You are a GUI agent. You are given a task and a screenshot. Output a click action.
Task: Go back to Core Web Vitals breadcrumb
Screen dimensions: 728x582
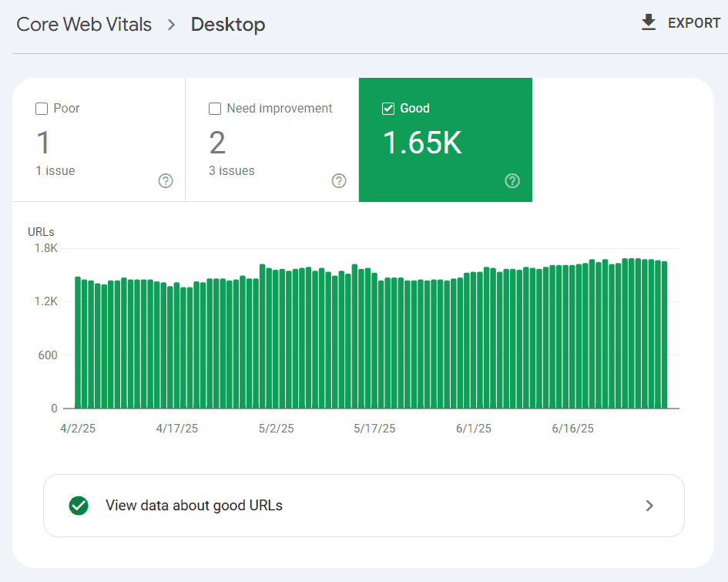pos(84,24)
